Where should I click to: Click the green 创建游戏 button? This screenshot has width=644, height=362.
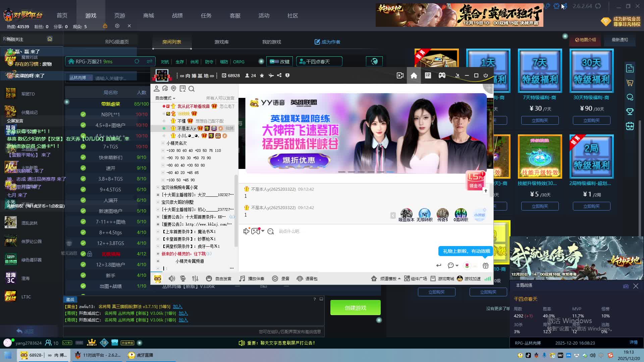[x=355, y=308]
